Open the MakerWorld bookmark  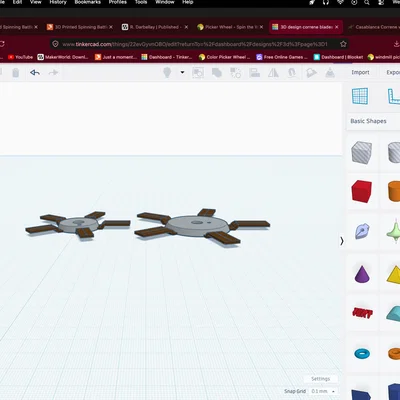click(x=63, y=57)
